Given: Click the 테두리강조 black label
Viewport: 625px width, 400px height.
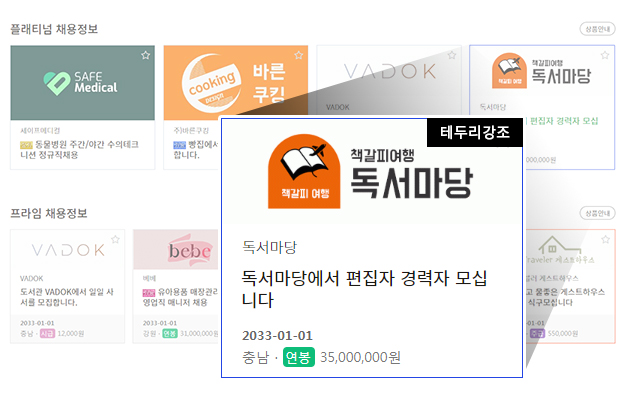Looking at the screenshot, I should (475, 132).
